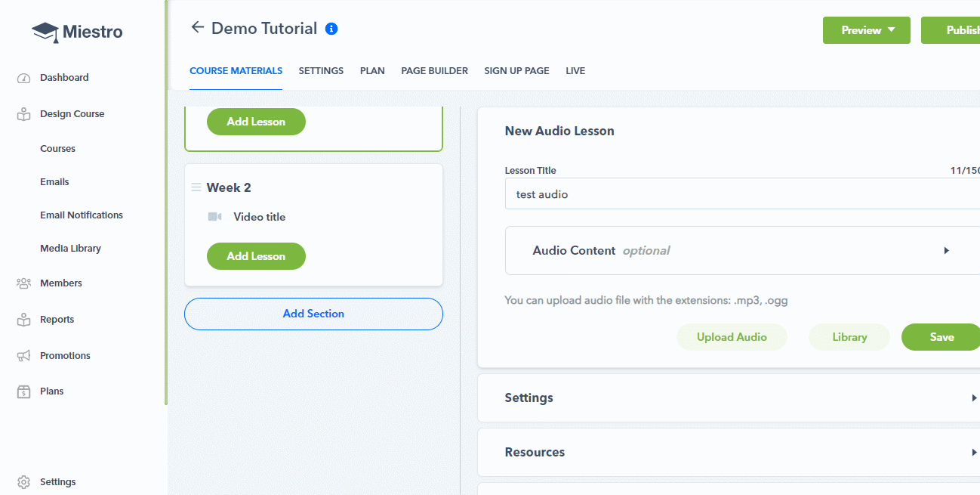Click Add Lesson under Week 2
980x495 pixels.
coord(256,256)
